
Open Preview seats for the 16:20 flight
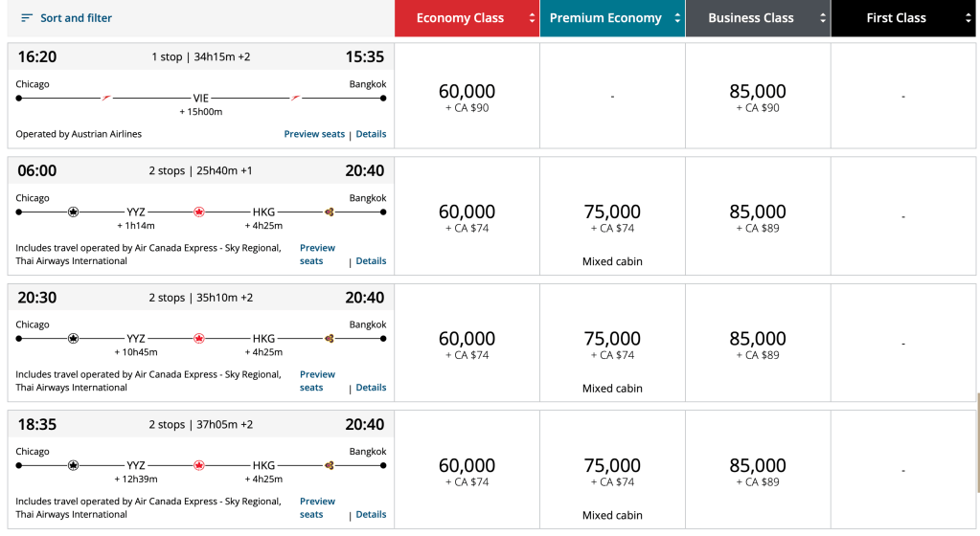point(314,134)
